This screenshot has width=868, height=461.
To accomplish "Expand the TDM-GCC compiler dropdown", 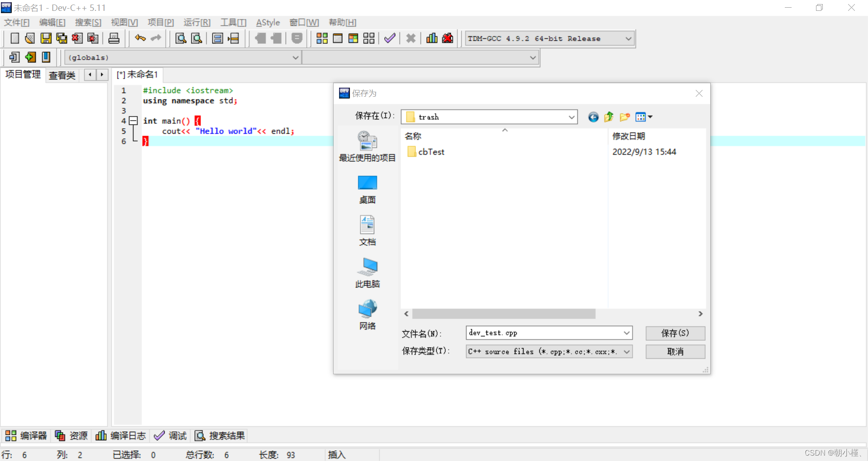I will (628, 39).
